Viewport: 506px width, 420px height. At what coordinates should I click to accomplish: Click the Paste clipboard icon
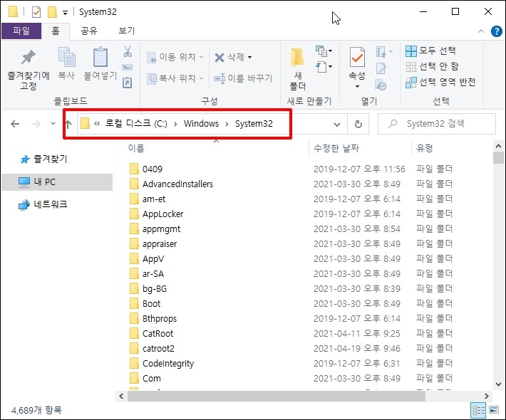click(100, 57)
